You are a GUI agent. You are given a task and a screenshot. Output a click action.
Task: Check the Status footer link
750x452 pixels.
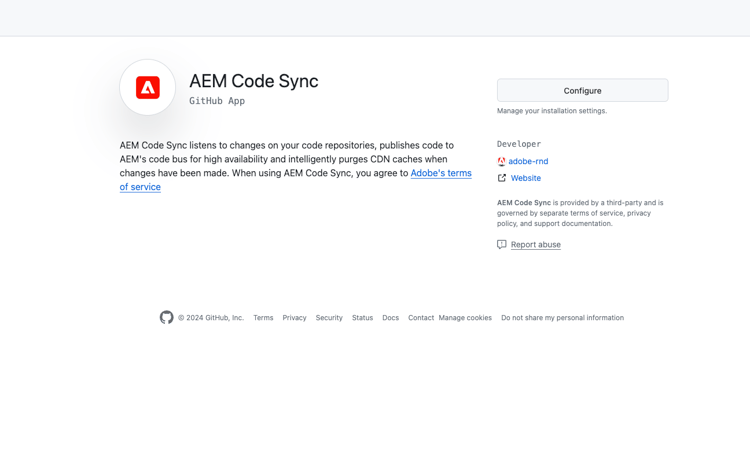point(362,318)
